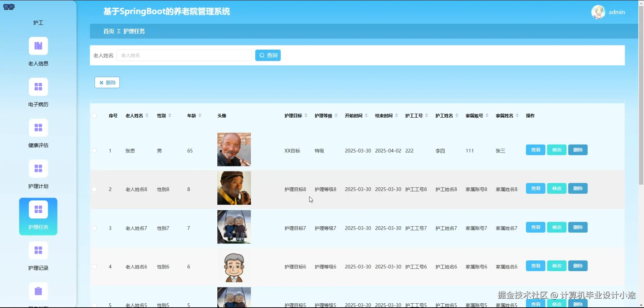The height and width of the screenshot is (308, 644).
Task: Select the 老人信息 sidebar icon
Action: point(38,46)
